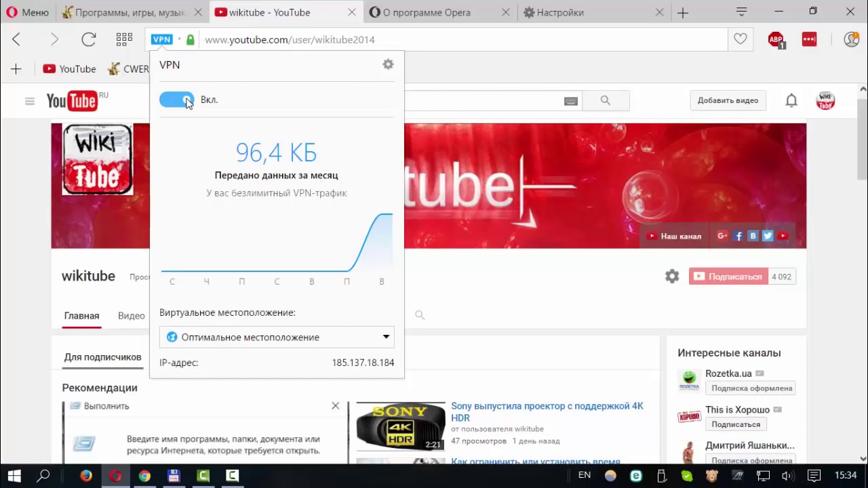Close the wikitube - YouTube tab
Image resolution: width=868 pixels, height=488 pixels.
[x=352, y=12]
